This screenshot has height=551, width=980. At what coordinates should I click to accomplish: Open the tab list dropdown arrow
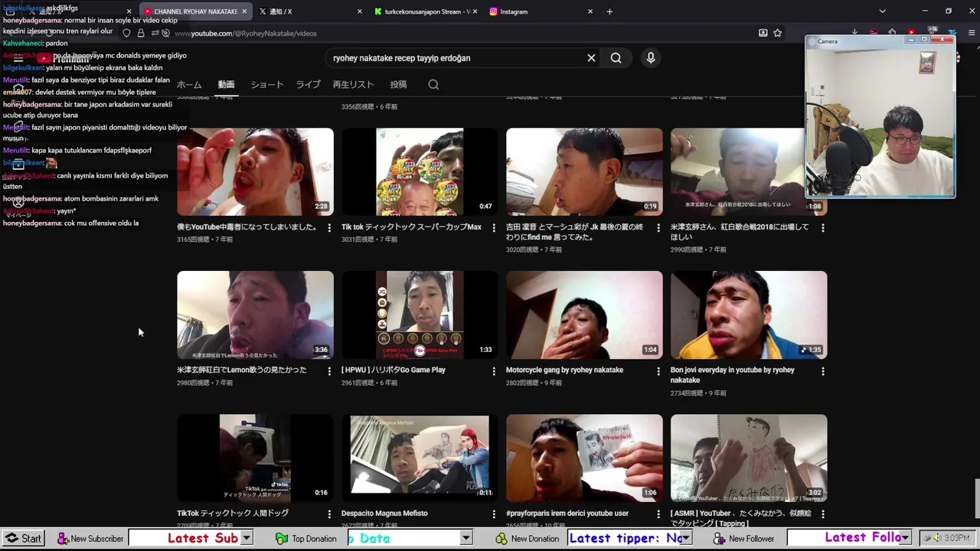[883, 11]
